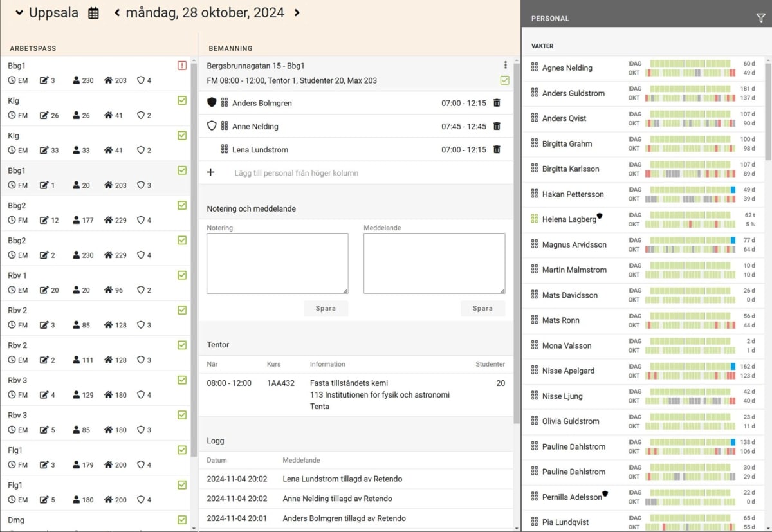The height and width of the screenshot is (532, 772).
Task: Go to previous day with left chevron
Action: pyautogui.click(x=117, y=13)
